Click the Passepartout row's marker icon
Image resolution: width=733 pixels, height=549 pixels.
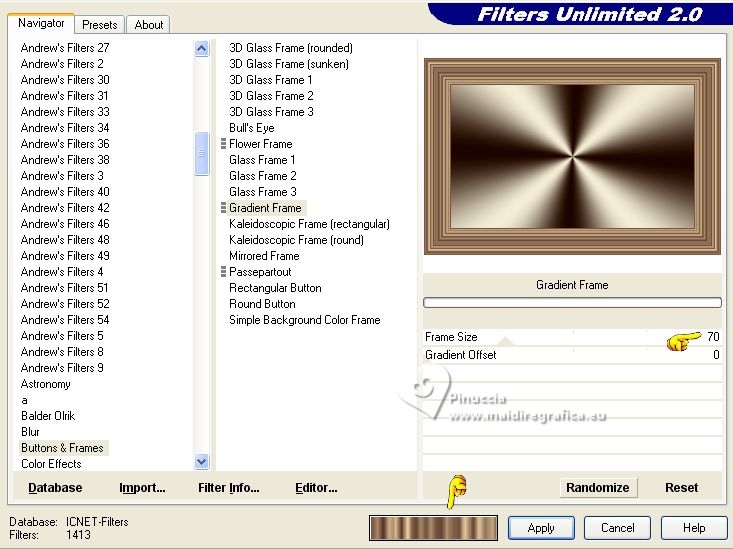point(223,272)
